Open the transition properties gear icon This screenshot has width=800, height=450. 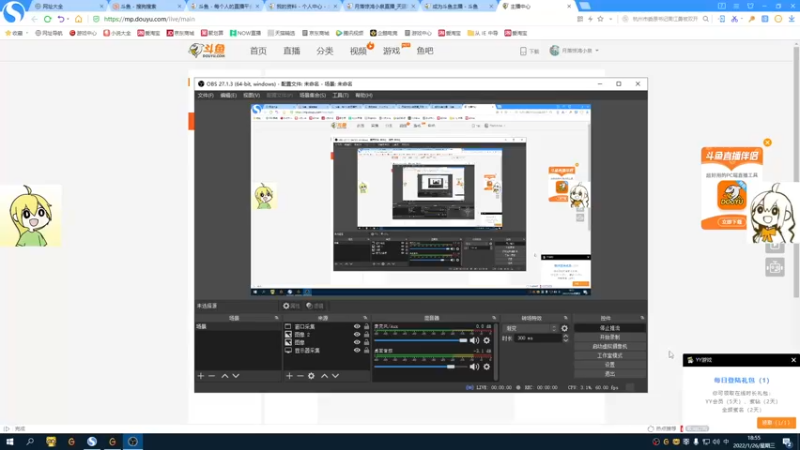pyautogui.click(x=564, y=329)
